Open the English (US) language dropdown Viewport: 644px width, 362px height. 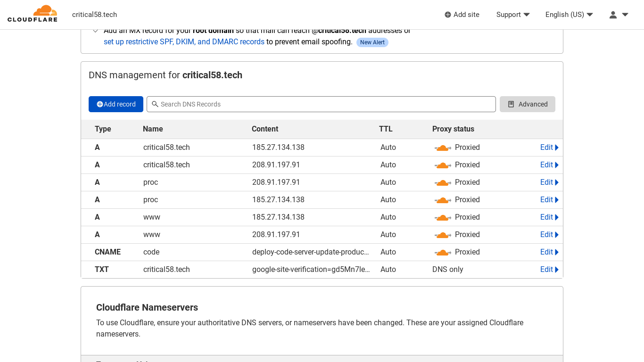pyautogui.click(x=569, y=15)
